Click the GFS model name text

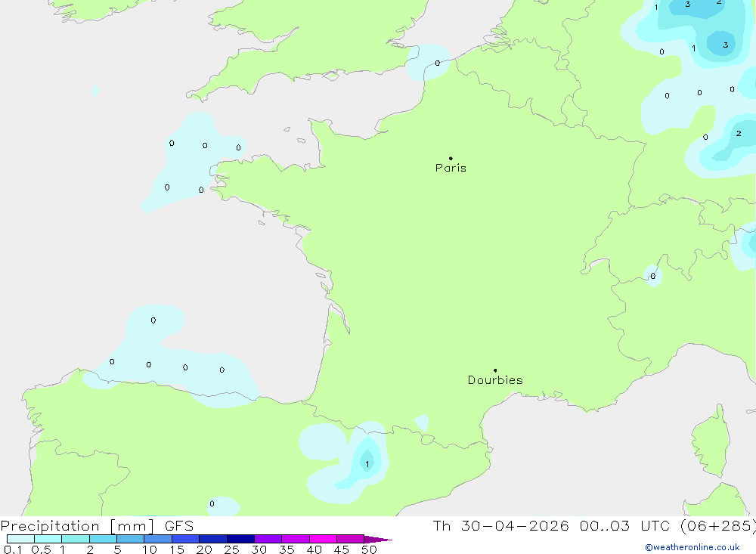click(179, 526)
